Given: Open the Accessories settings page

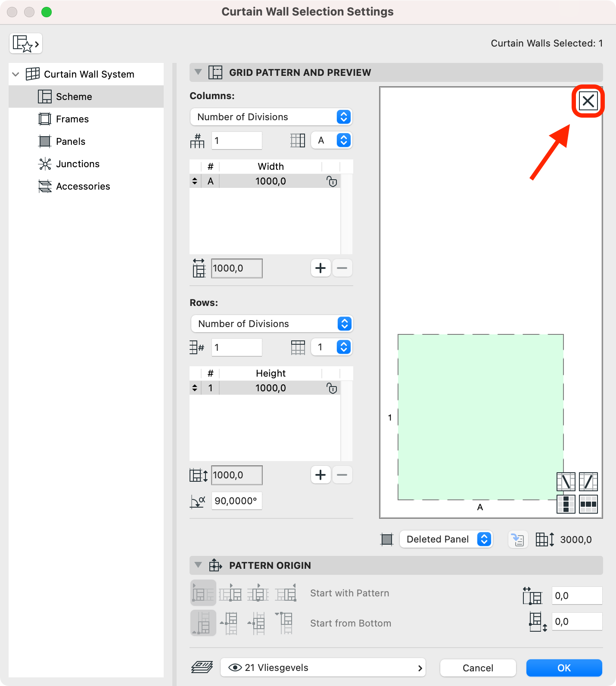Looking at the screenshot, I should pyautogui.click(x=86, y=186).
